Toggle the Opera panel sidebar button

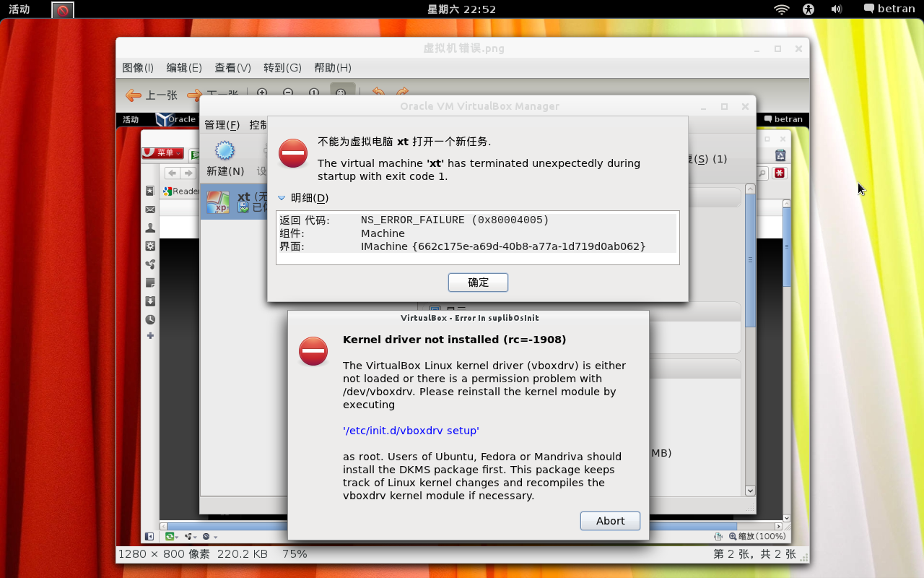tap(149, 536)
